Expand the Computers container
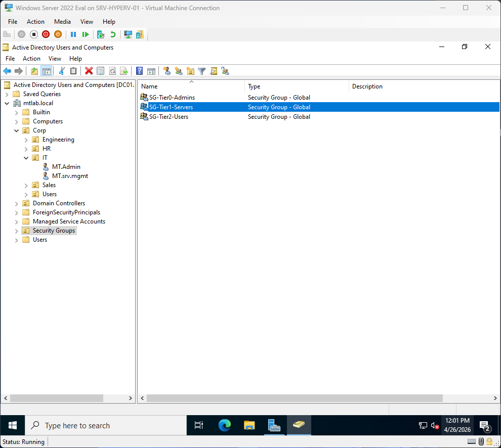This screenshot has width=501, height=448. coord(16,122)
